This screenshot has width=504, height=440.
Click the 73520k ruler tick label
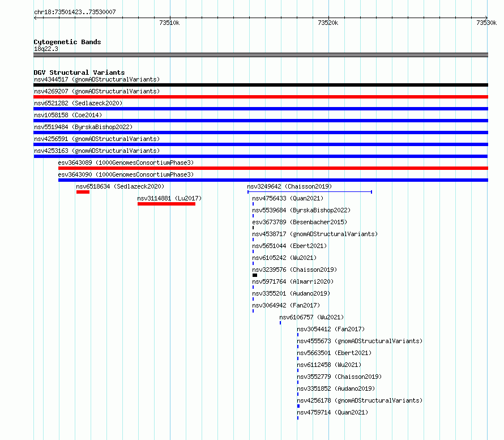point(328,23)
